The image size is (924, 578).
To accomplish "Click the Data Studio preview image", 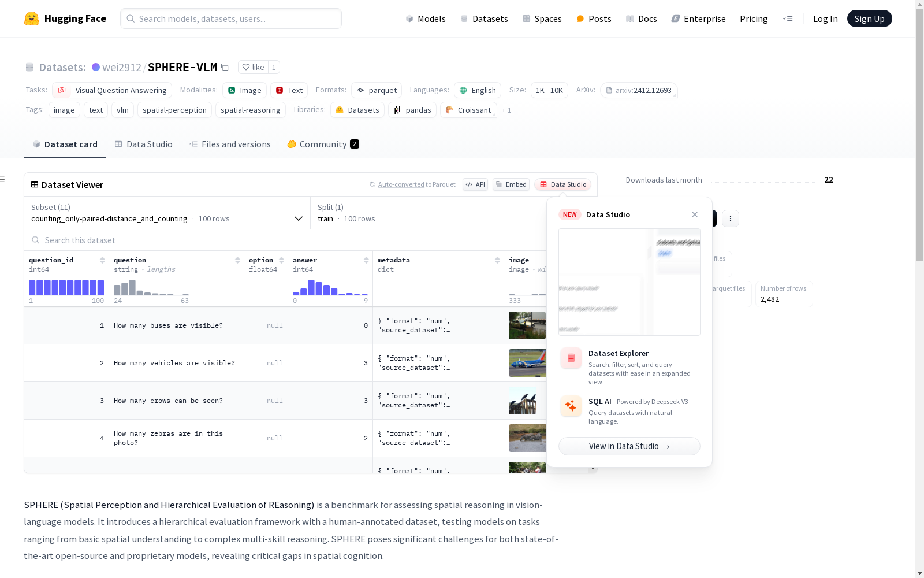I will point(629,282).
